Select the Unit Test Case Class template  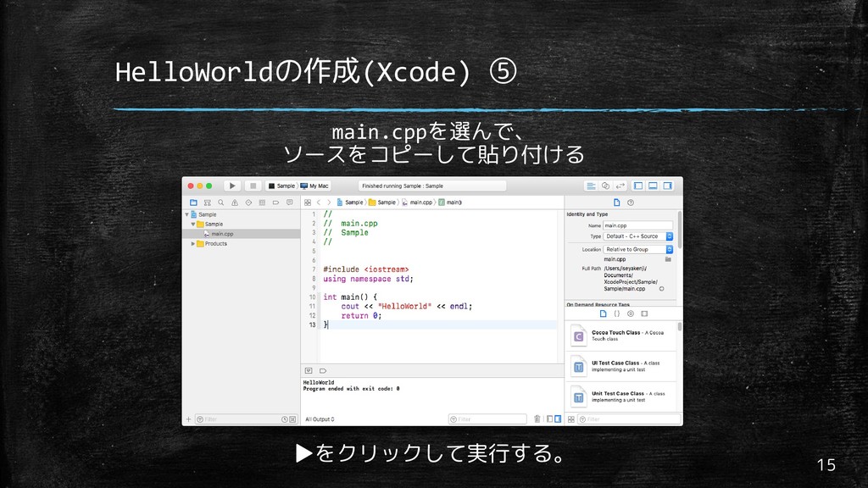coord(620,396)
